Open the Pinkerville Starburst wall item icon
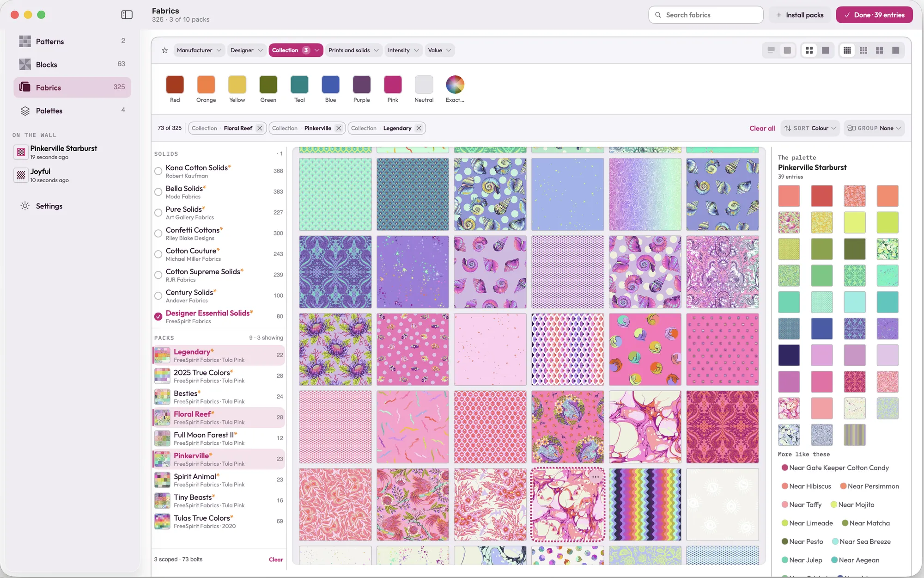This screenshot has width=924, height=578. [21, 152]
